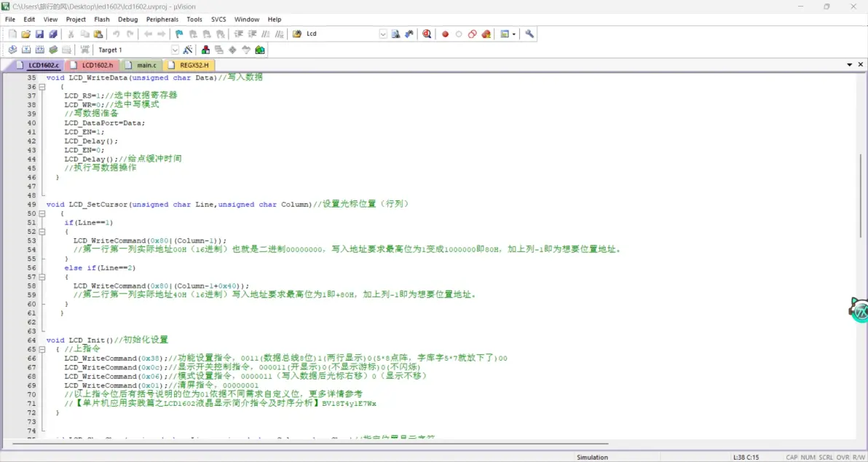Open the window layout dropdown arrow
The width and height of the screenshot is (868, 462).
tap(514, 34)
